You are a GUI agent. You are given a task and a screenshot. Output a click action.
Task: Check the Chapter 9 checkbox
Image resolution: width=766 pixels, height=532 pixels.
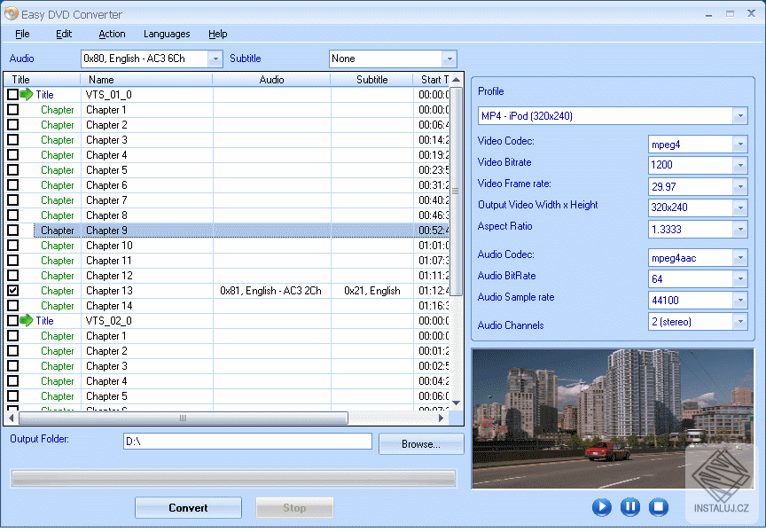pos(11,230)
